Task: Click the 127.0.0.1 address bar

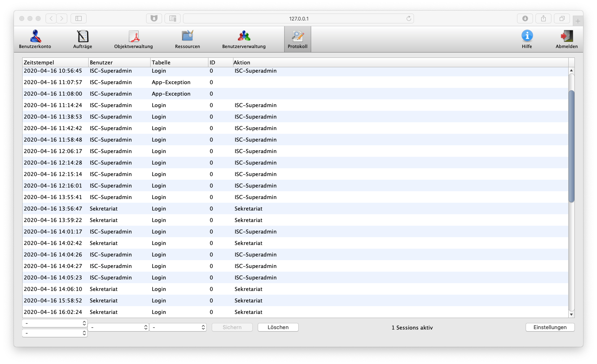Action: (x=298, y=18)
